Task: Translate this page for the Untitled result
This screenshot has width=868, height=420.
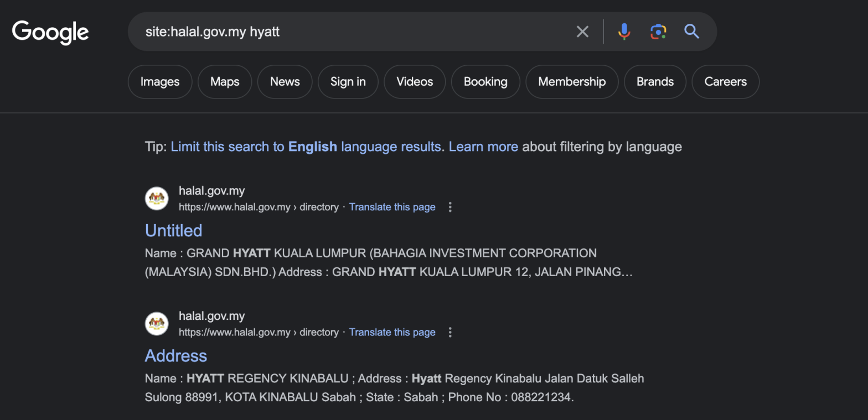Action: coord(392,207)
